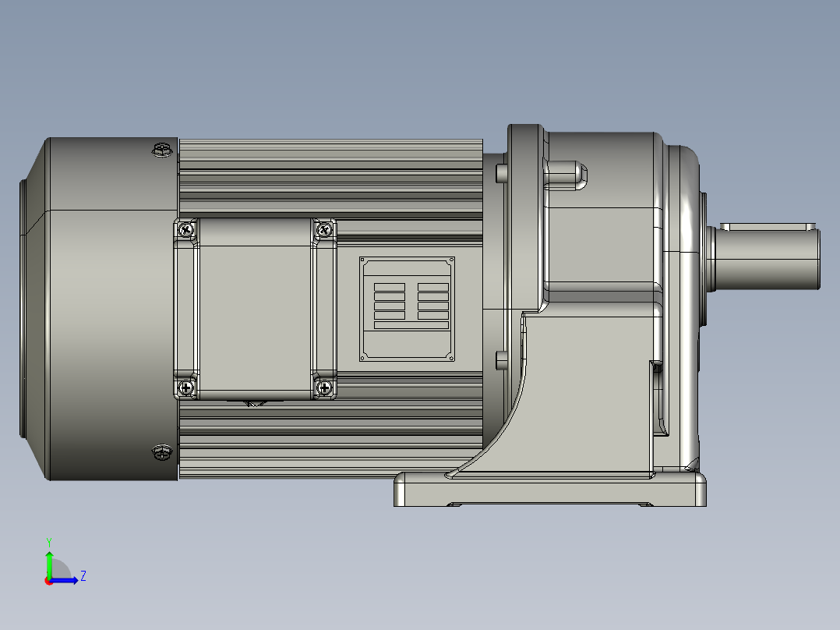840x630 pixels.
Task: Pick the bottom-right terminal box screw
Action: tap(324, 387)
